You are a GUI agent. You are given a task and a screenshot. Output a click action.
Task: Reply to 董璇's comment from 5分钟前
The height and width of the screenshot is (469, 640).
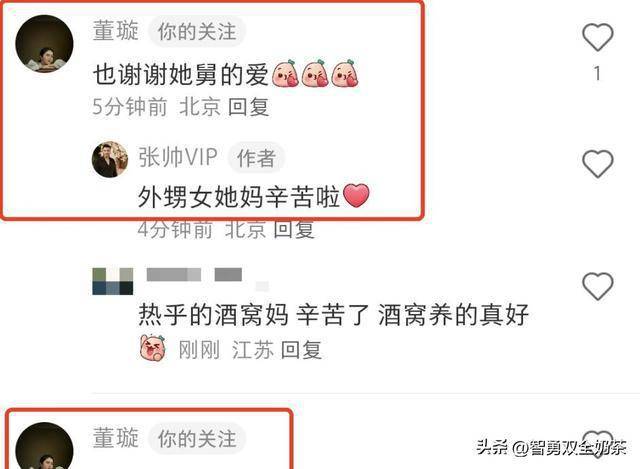(x=249, y=107)
